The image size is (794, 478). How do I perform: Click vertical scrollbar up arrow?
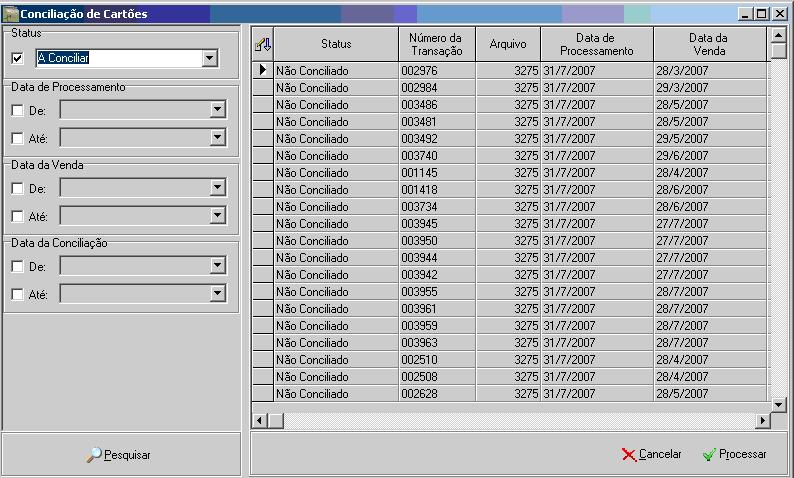click(x=778, y=35)
